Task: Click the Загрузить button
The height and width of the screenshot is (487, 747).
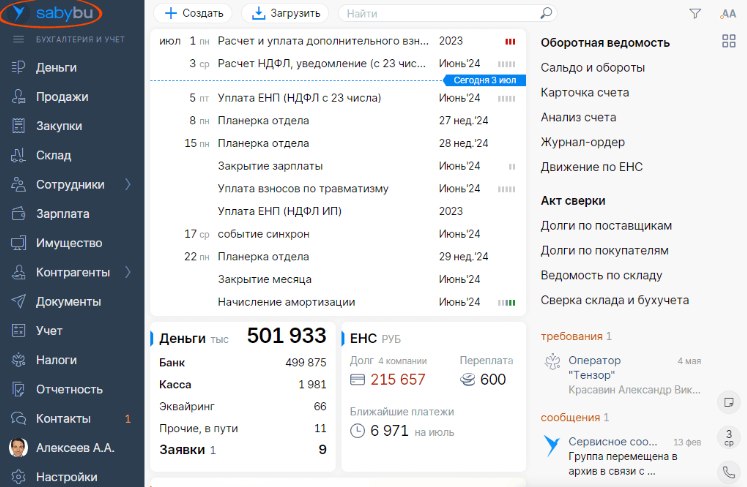Action: (285, 13)
